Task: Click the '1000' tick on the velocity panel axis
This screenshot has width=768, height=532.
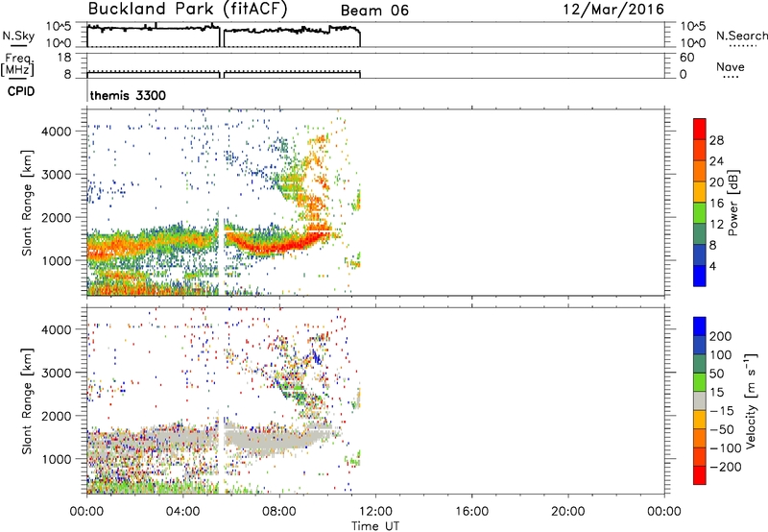Action: [56, 459]
